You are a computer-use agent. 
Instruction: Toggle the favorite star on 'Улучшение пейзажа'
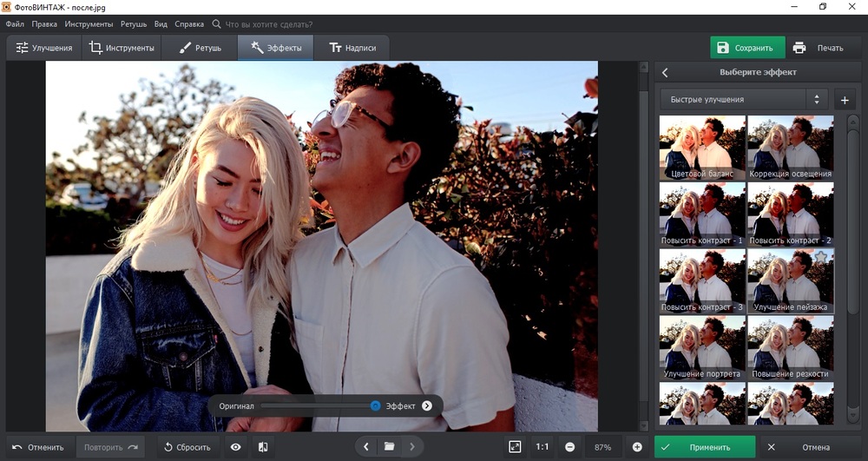(x=821, y=257)
